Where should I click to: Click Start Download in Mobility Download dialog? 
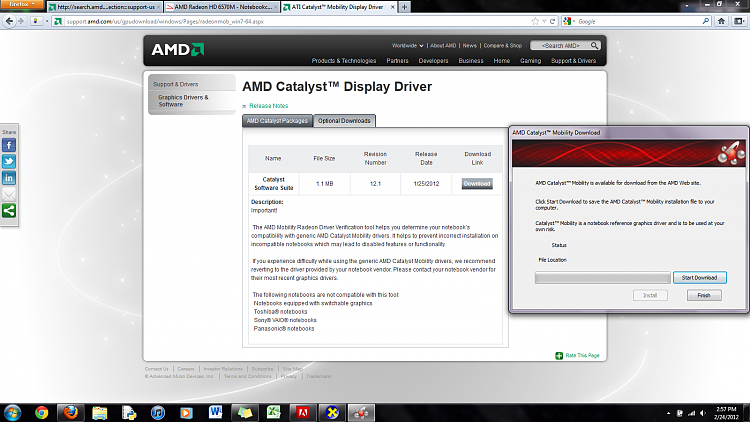[x=699, y=278]
